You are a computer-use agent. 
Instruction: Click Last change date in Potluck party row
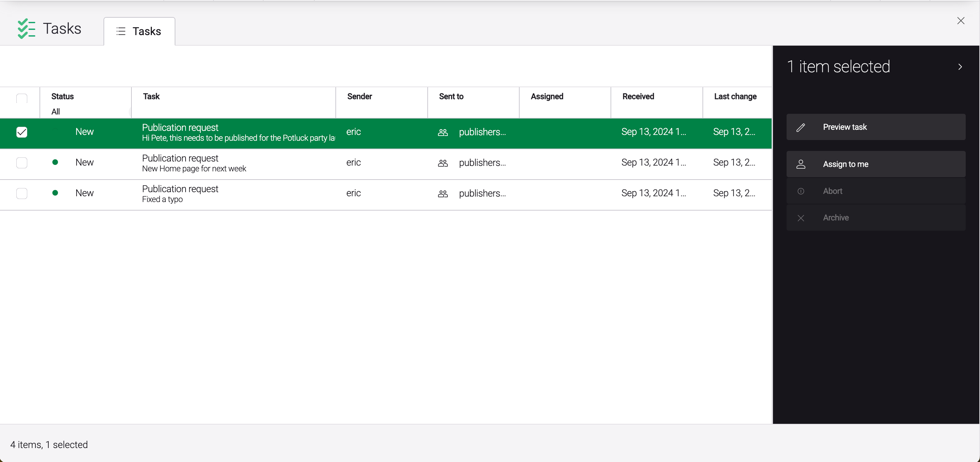click(734, 132)
